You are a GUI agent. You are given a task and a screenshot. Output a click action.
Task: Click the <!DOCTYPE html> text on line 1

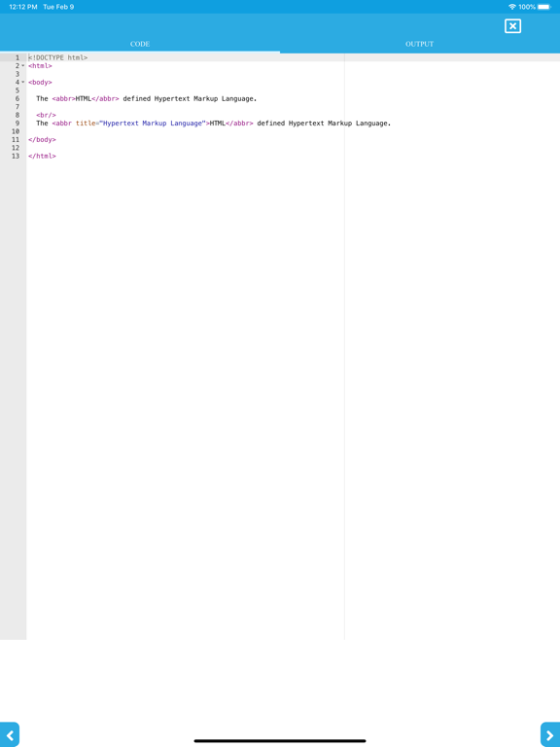[57, 57]
